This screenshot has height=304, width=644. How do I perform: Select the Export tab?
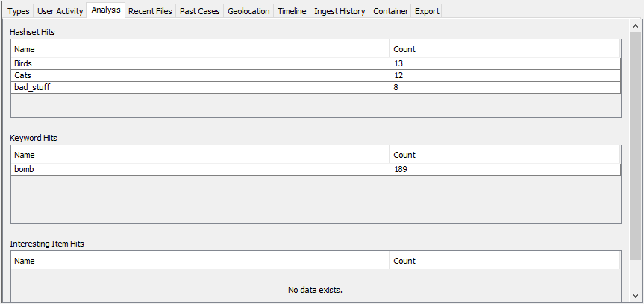click(427, 11)
